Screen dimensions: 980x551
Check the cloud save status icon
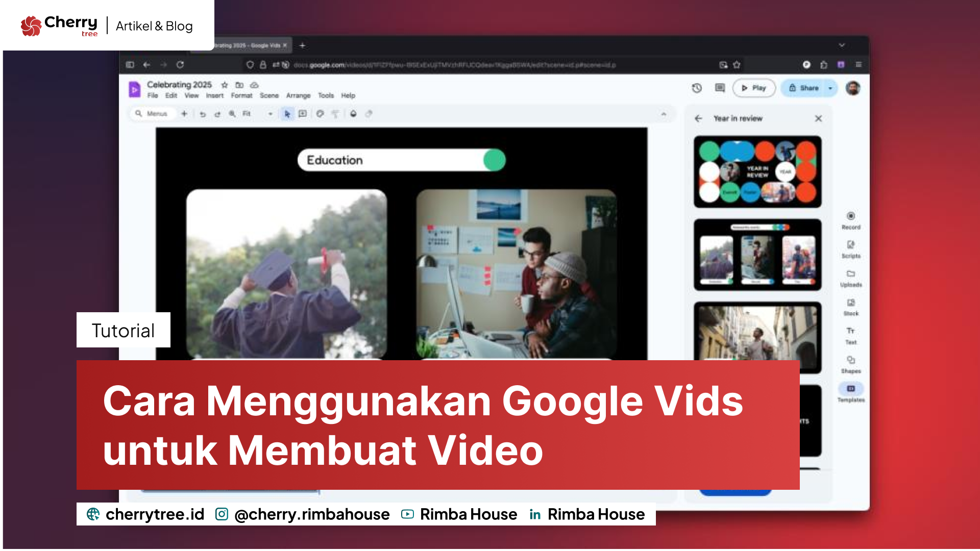254,85
